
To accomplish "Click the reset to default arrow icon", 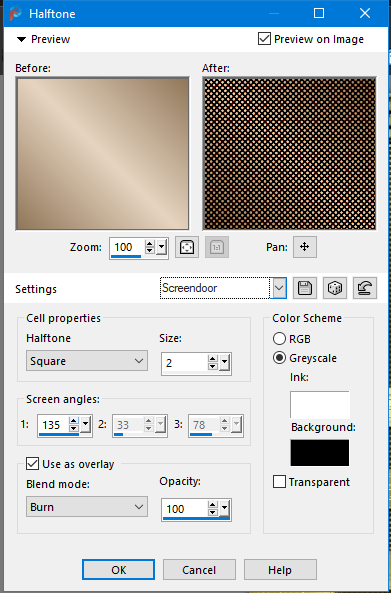I will 365,288.
